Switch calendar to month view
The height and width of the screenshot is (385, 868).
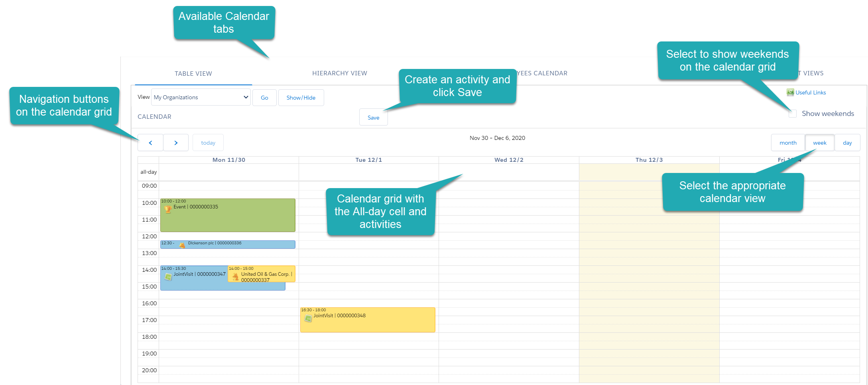pos(787,142)
